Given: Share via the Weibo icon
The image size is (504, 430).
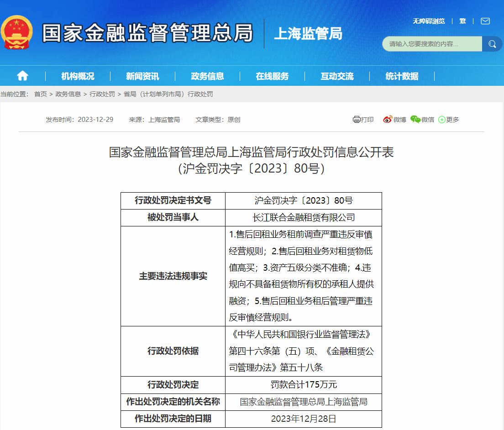Looking at the screenshot, I should coord(388,120).
